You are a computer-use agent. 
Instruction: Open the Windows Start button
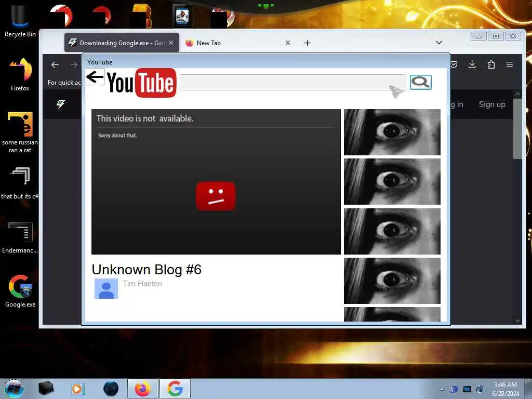[x=14, y=389]
